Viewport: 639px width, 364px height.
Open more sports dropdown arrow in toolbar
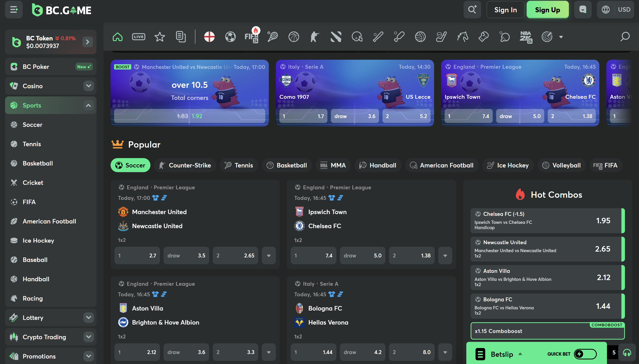pos(561,37)
